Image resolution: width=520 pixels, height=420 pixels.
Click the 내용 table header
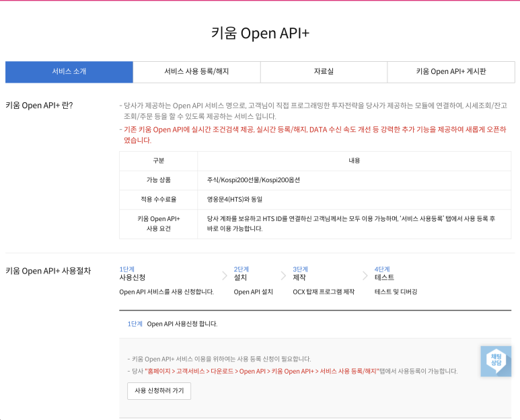coord(355,161)
